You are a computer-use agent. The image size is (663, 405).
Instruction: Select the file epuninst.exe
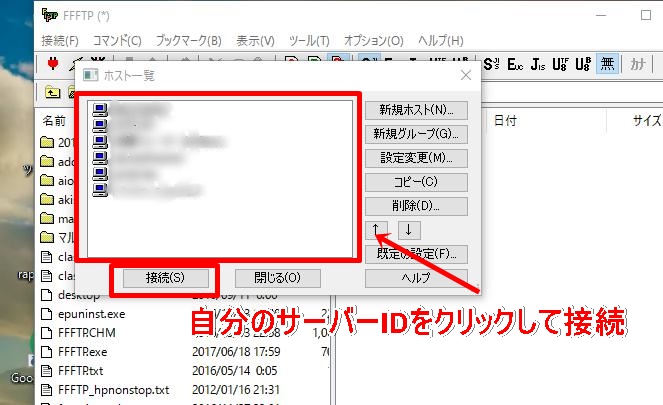tap(91, 314)
